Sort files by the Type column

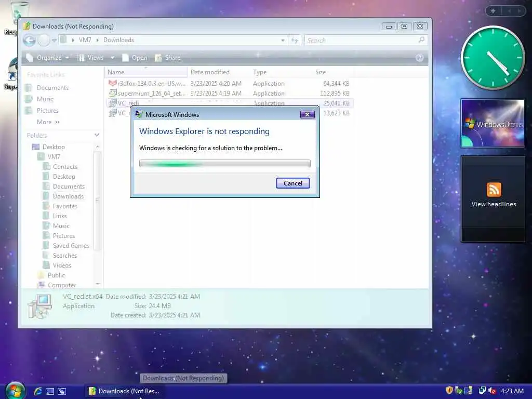(x=281, y=72)
